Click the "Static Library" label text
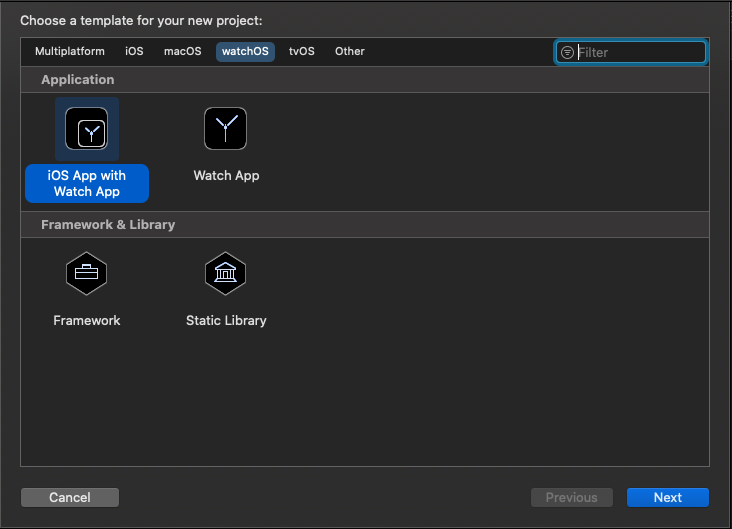This screenshot has width=732, height=529. click(x=226, y=320)
